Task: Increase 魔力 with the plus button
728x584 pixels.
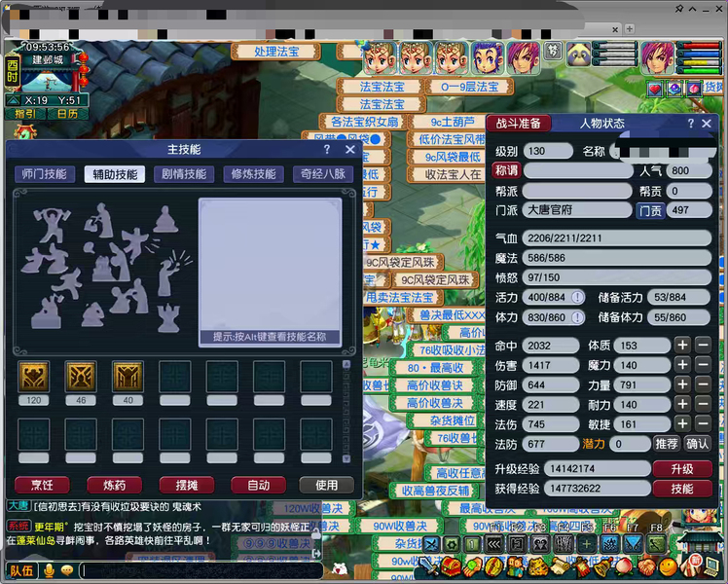Action: (x=682, y=365)
